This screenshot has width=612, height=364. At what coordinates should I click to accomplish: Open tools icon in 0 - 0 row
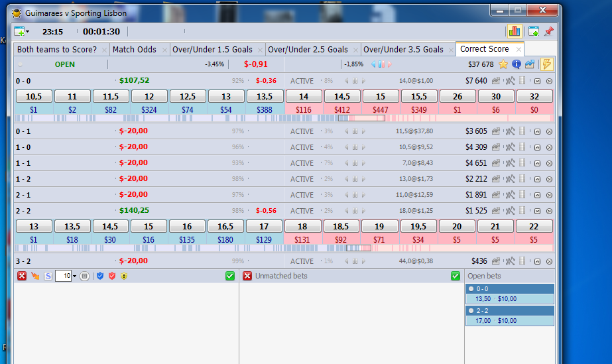click(510, 81)
